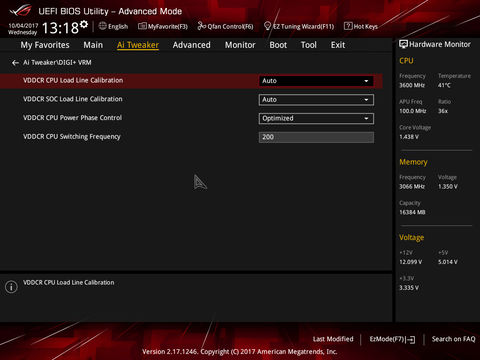The width and height of the screenshot is (480, 360).
Task: Switch to the Main tab
Action: (x=93, y=45)
